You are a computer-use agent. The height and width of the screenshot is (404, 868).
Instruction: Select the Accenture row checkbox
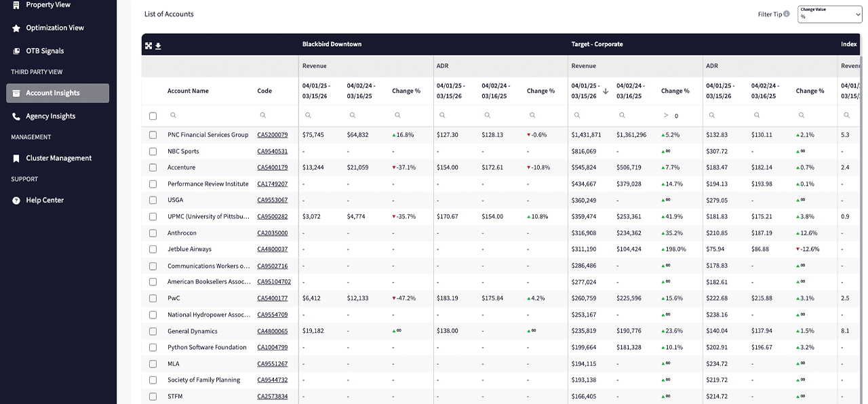coord(153,167)
